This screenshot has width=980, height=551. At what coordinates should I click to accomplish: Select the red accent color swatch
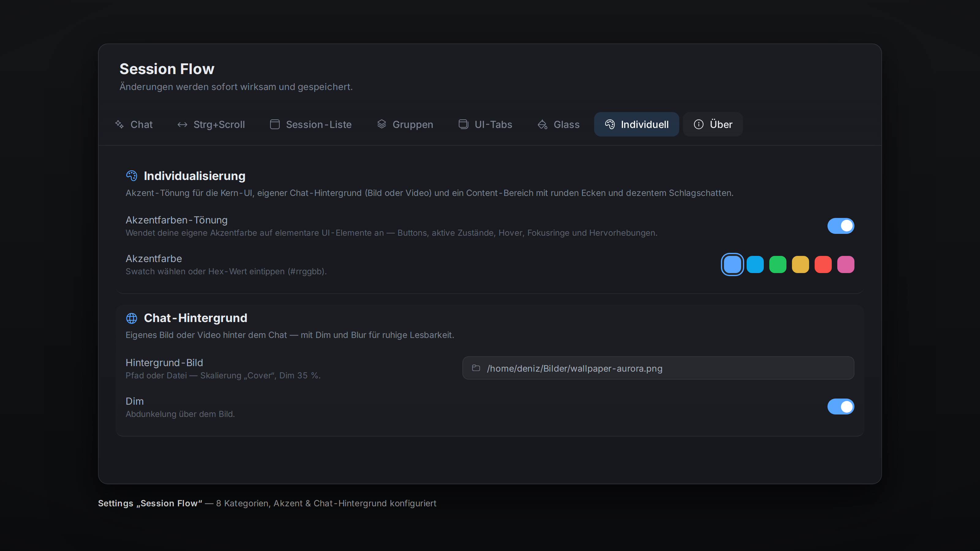823,264
